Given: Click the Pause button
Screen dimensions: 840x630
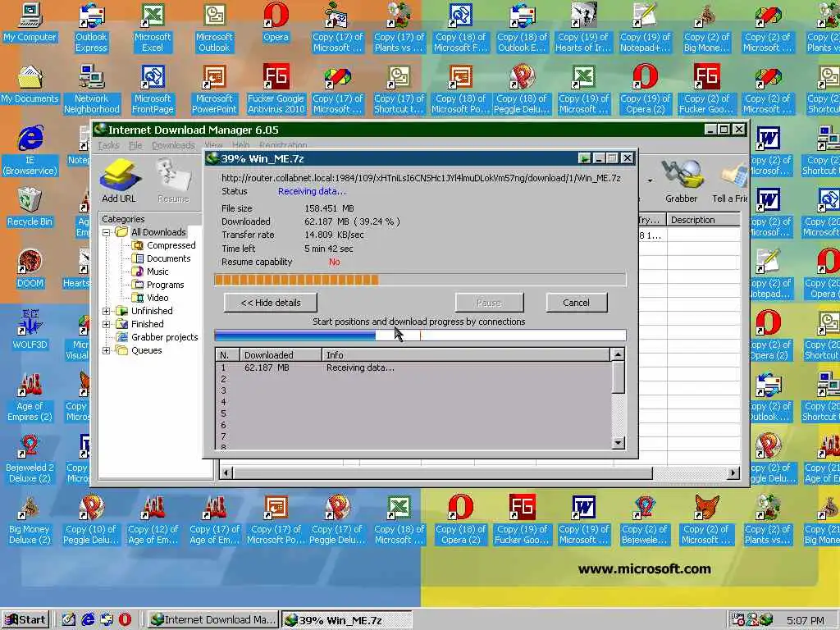Looking at the screenshot, I should 489,303.
